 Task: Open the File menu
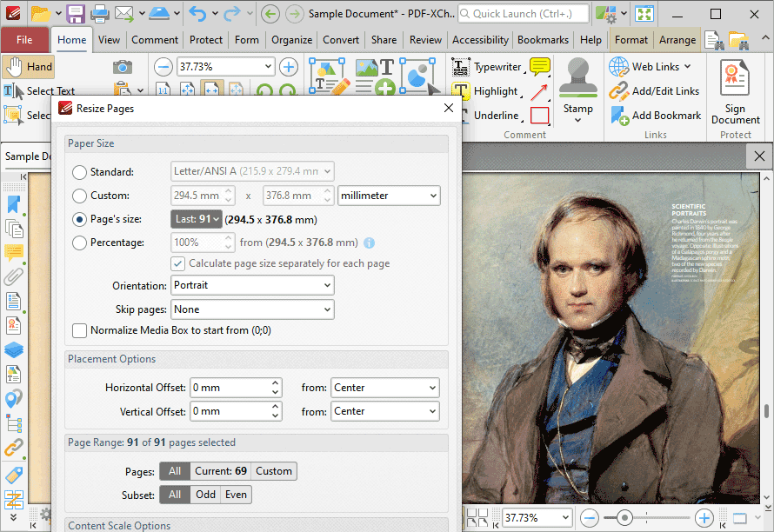tap(24, 40)
